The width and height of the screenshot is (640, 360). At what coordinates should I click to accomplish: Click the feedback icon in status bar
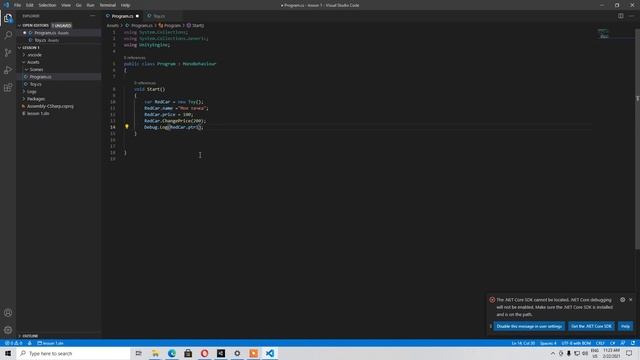pyautogui.click(x=623, y=343)
